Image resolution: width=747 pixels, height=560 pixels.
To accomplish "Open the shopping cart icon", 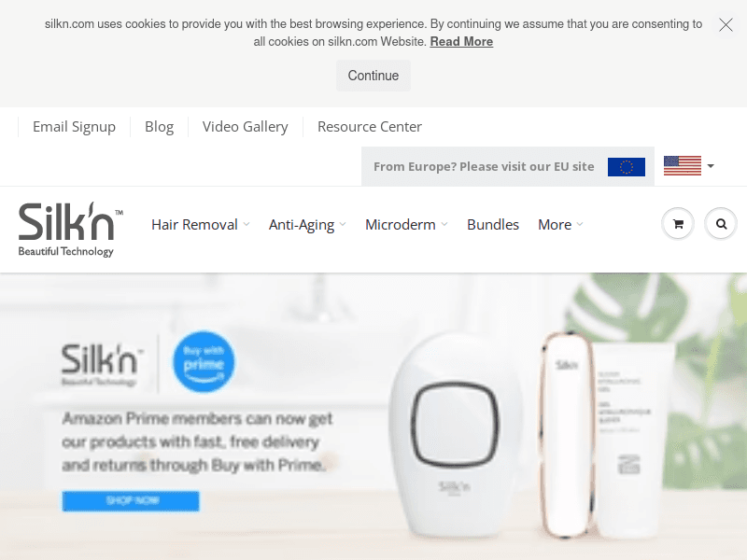I will point(678,224).
